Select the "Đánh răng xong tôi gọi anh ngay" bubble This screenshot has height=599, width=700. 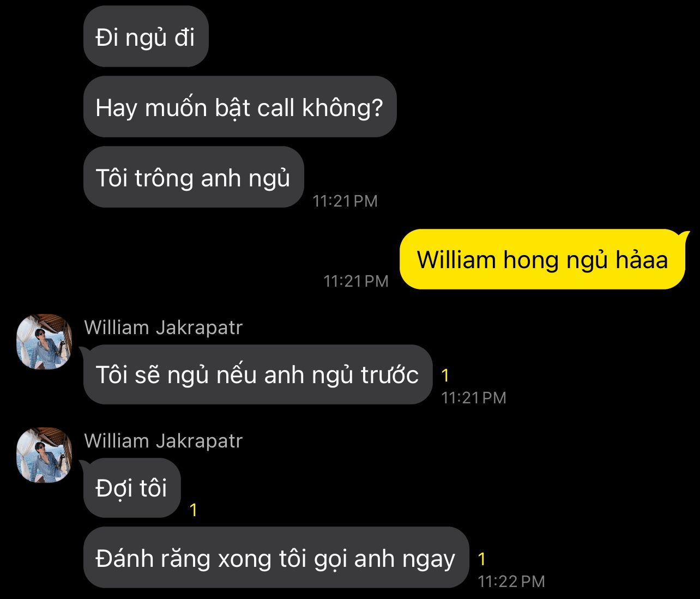click(276, 558)
